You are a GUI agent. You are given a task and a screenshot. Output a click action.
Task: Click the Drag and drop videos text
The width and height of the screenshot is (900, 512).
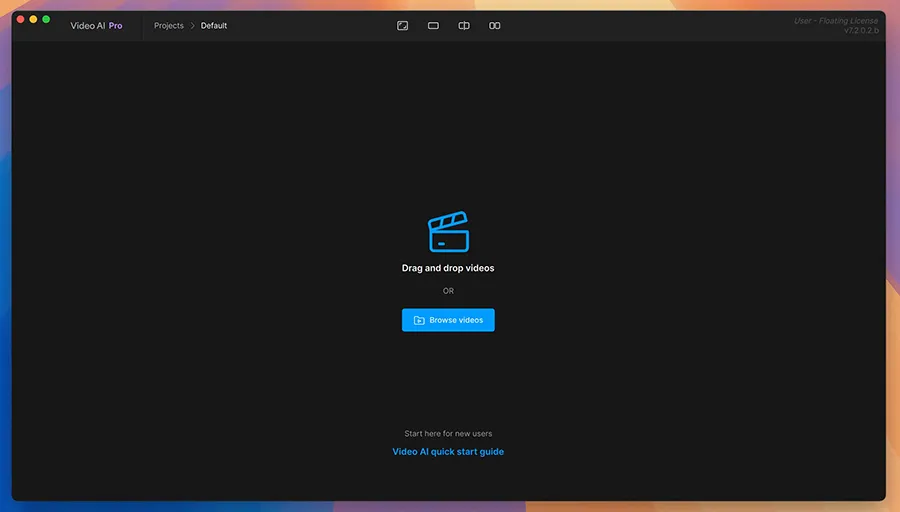448,268
